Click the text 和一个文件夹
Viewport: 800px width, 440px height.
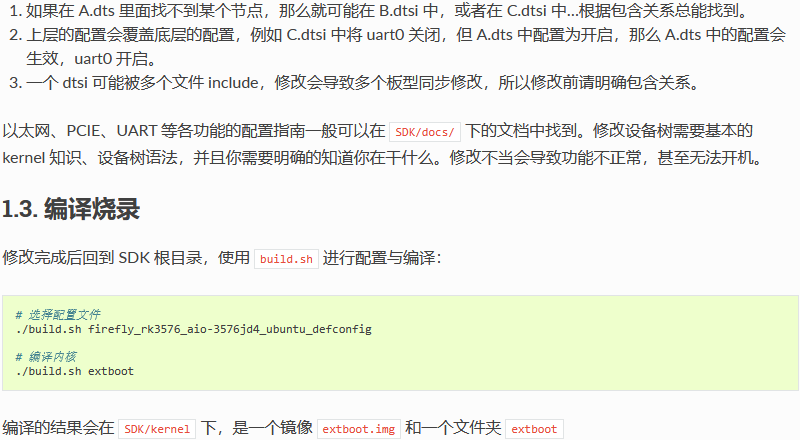point(453,428)
